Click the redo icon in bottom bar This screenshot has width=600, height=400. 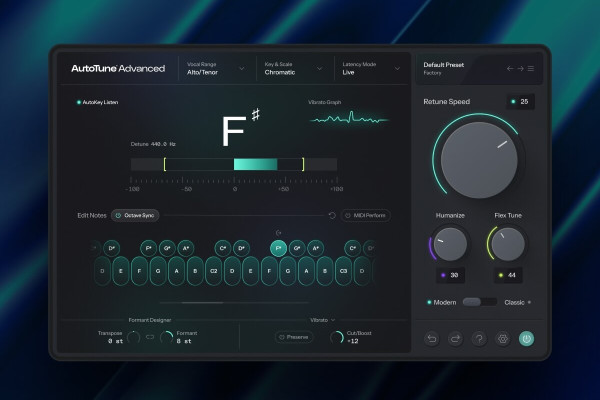tap(455, 339)
